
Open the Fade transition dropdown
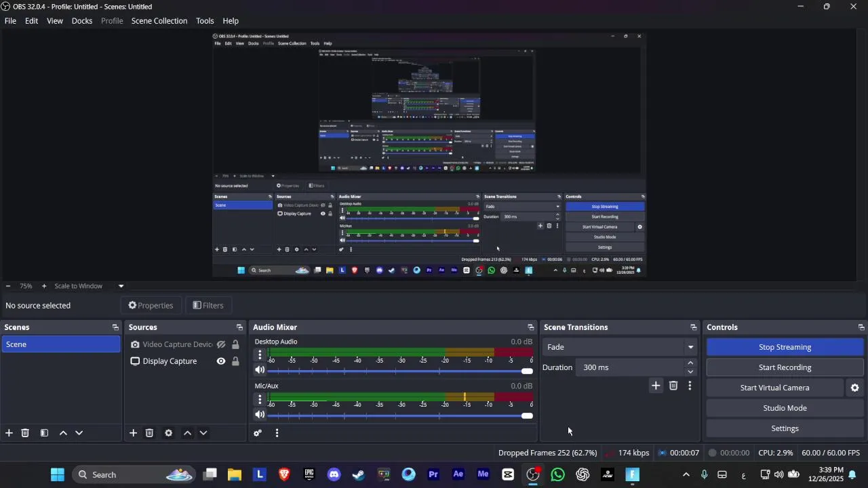click(x=620, y=347)
